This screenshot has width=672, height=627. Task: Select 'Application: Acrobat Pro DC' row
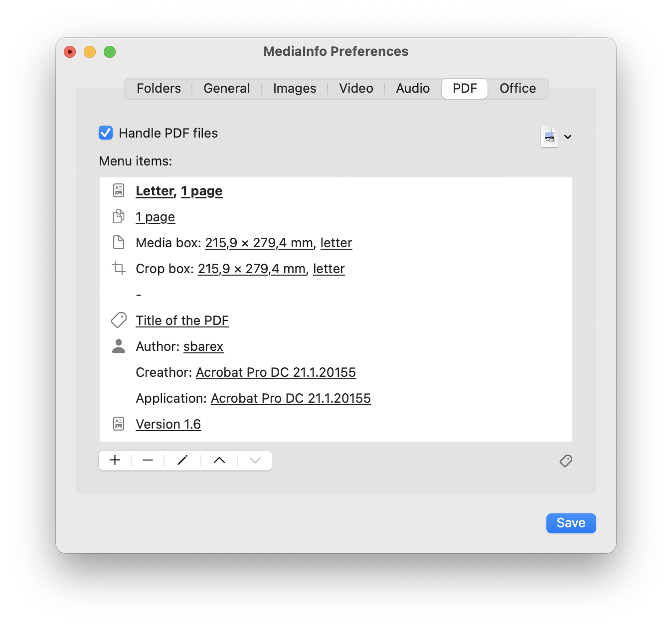336,398
